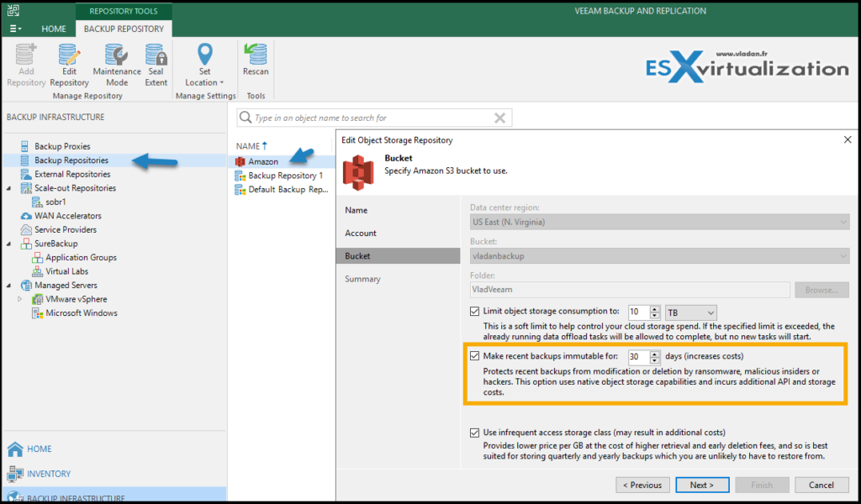Select Microsoft Windows server node
This screenshot has height=504, width=861.
pos(82,313)
